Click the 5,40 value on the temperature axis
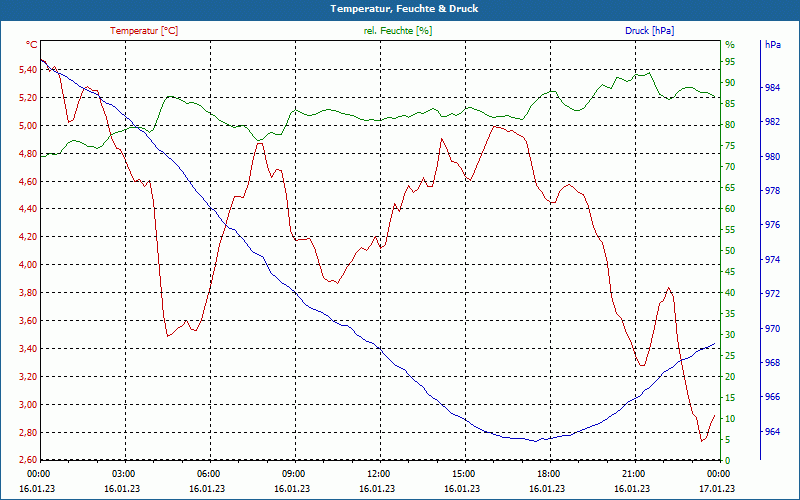The width and height of the screenshot is (800, 500). click(28, 69)
